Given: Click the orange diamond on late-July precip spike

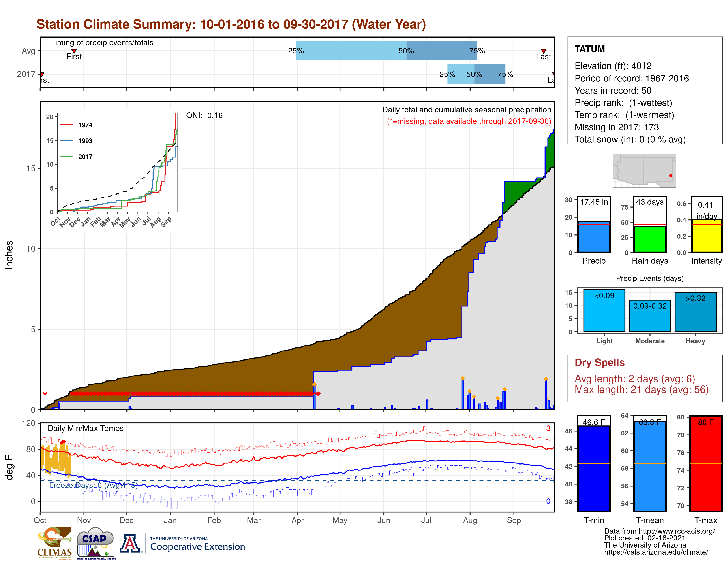Looking at the screenshot, I should coord(462,378).
